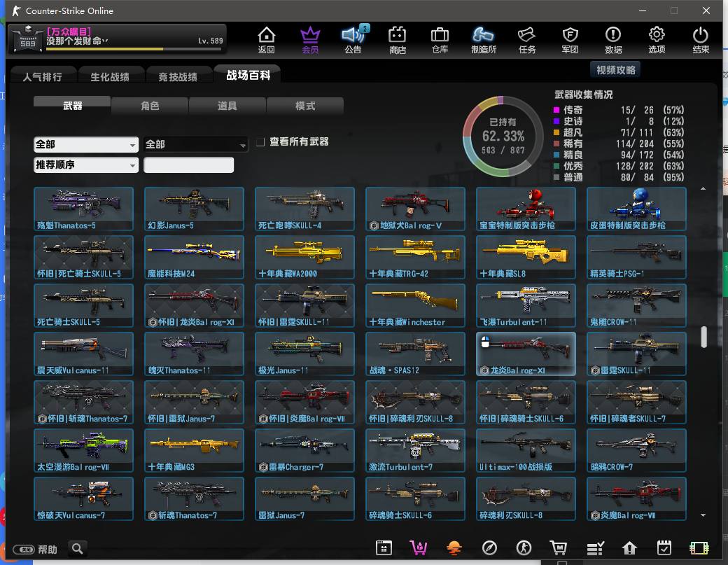Click the player profile emblem Lv.589
Image resolution: width=728 pixels, height=565 pixels.
[28, 39]
